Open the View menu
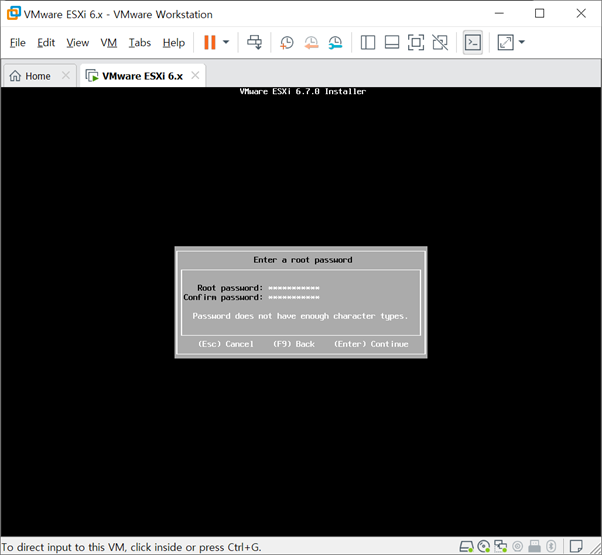 (78, 43)
